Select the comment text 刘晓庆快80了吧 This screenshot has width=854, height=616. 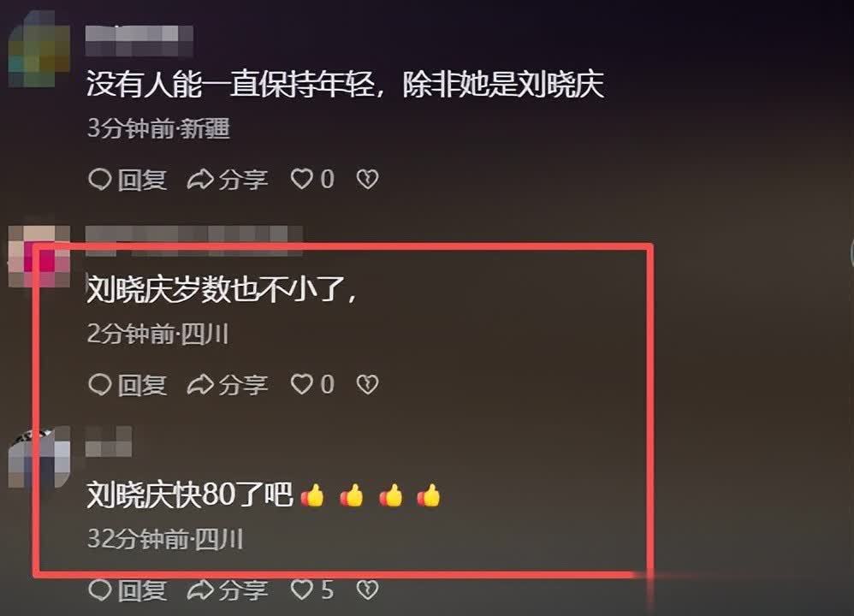click(x=190, y=495)
